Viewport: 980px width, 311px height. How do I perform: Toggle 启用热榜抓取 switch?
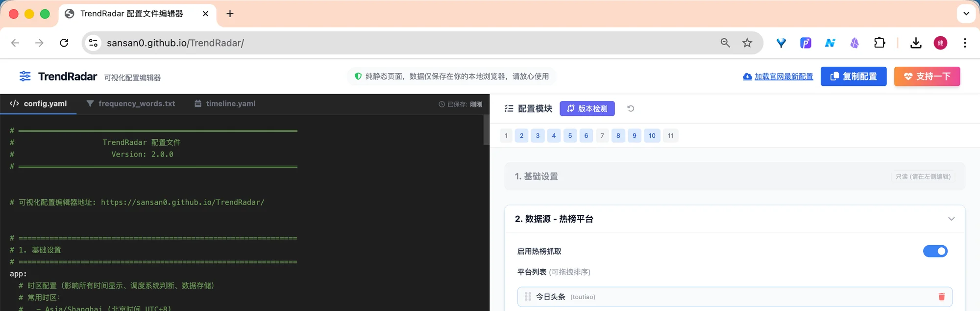(x=935, y=251)
